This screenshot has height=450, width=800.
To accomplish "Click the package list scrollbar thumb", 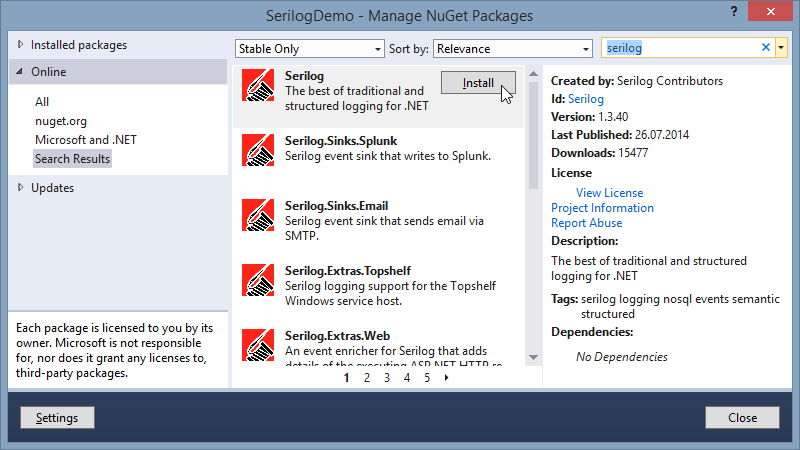I will 533,135.
